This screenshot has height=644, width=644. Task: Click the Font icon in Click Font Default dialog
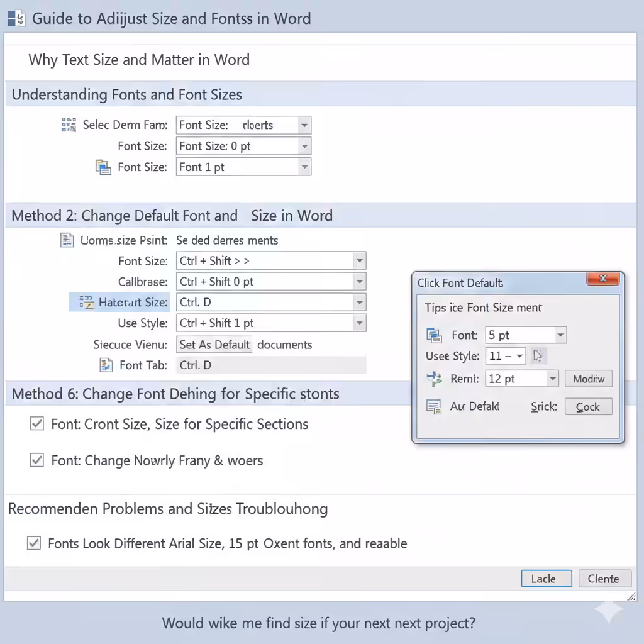(434, 335)
